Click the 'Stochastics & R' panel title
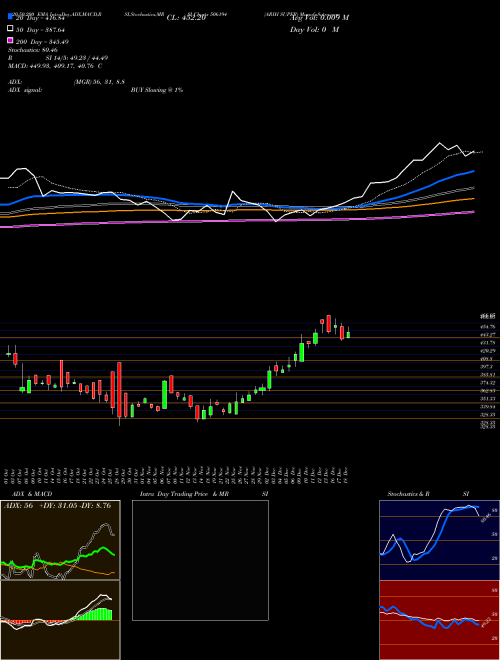 pos(408,494)
